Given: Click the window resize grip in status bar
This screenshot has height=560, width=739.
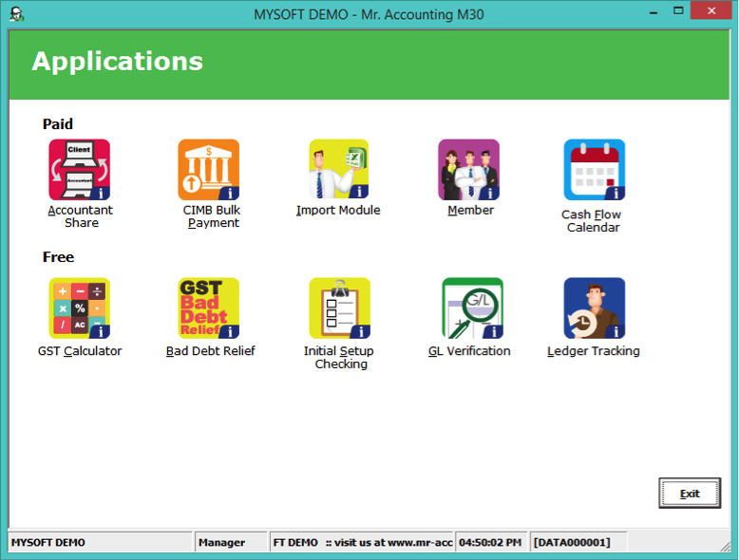Looking at the screenshot, I should [725, 546].
